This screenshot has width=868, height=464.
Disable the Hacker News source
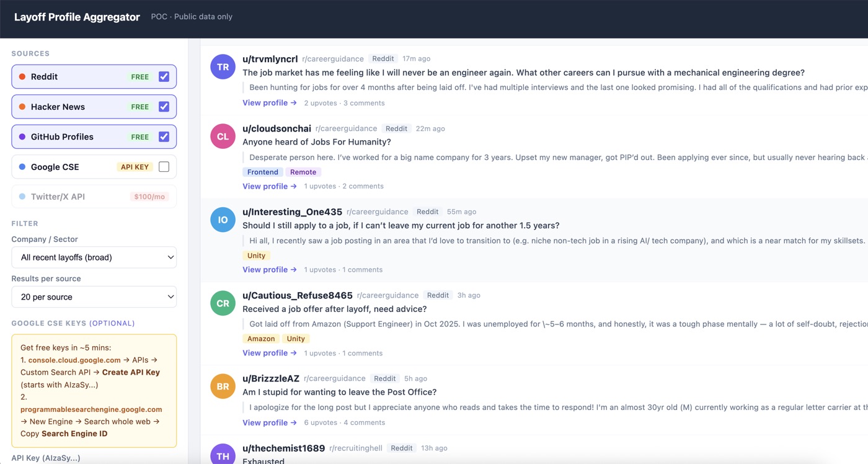[164, 107]
